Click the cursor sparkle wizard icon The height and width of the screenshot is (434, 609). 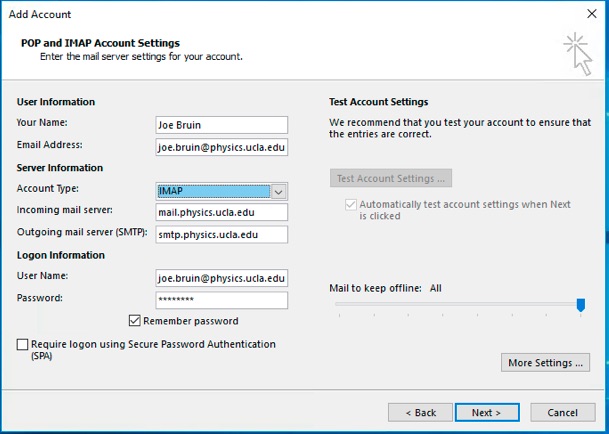tap(578, 54)
